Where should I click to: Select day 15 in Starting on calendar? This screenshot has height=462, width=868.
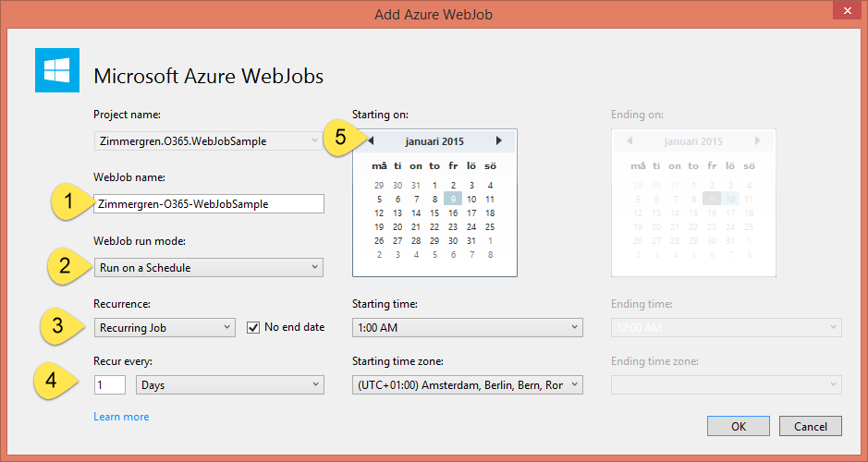[x=434, y=213]
